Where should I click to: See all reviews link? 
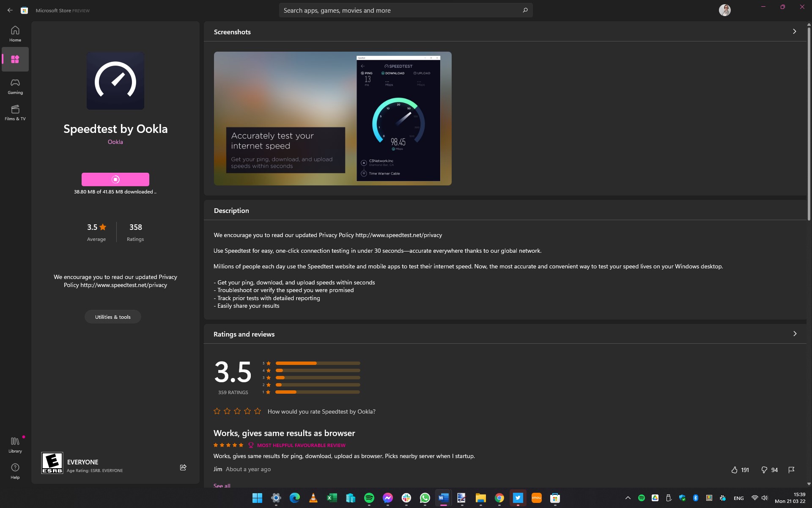click(222, 486)
